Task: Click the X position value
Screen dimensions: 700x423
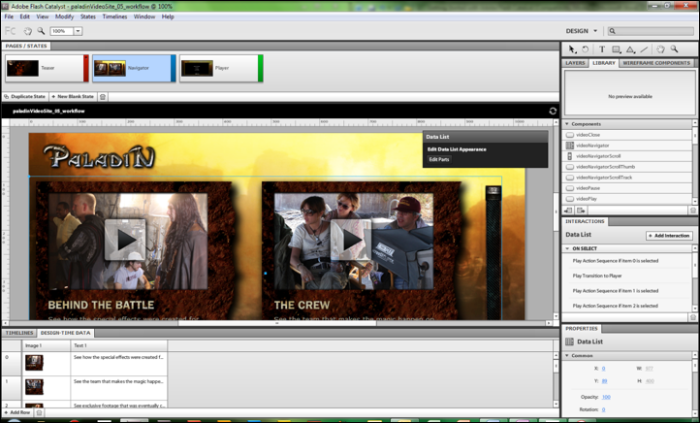Action: [604, 369]
